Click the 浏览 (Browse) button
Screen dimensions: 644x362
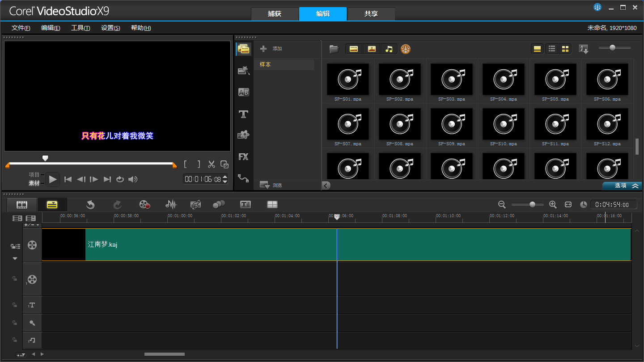(x=271, y=185)
